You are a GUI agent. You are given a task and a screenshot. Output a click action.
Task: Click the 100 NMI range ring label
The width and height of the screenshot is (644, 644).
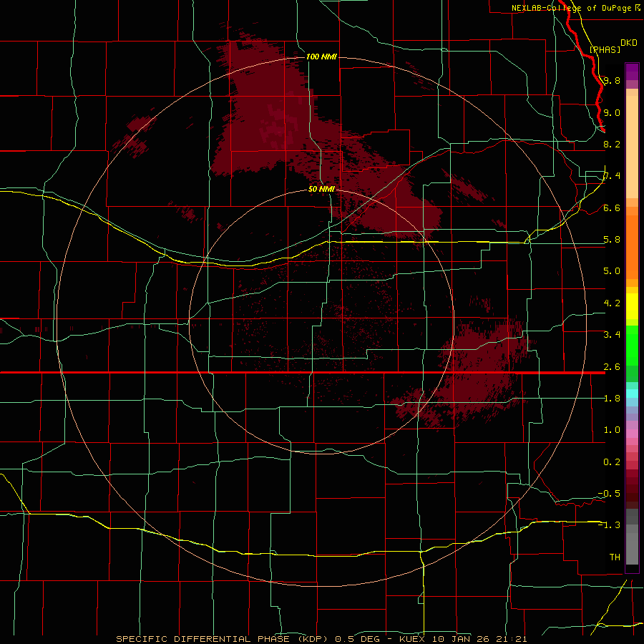click(321, 57)
